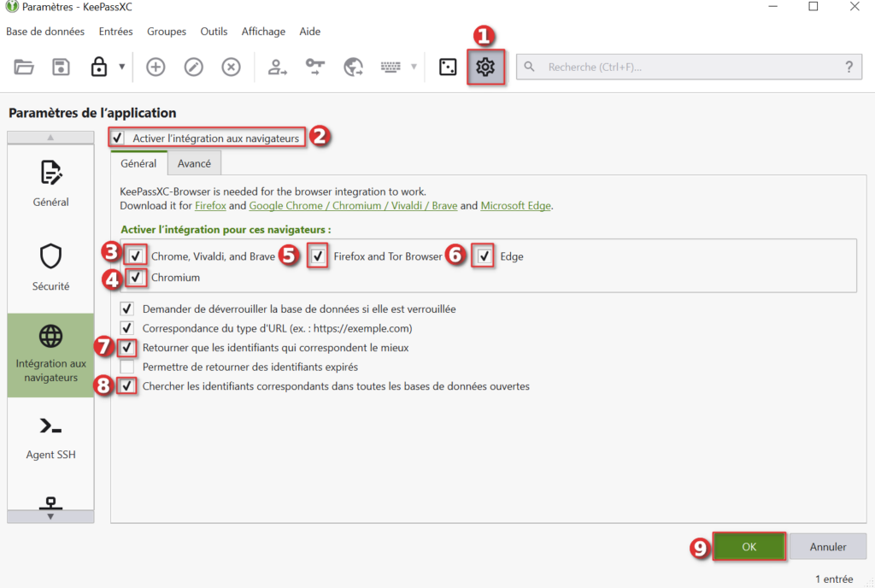Click the settings gear icon
The width and height of the screenshot is (875, 588).
click(485, 67)
